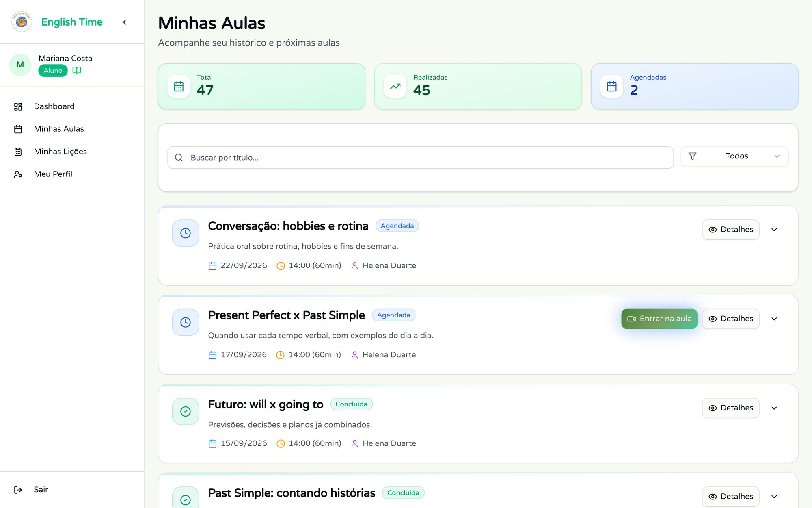Click the calendar icon beside 15/09/2026
This screenshot has width=812, height=508.
click(x=212, y=443)
